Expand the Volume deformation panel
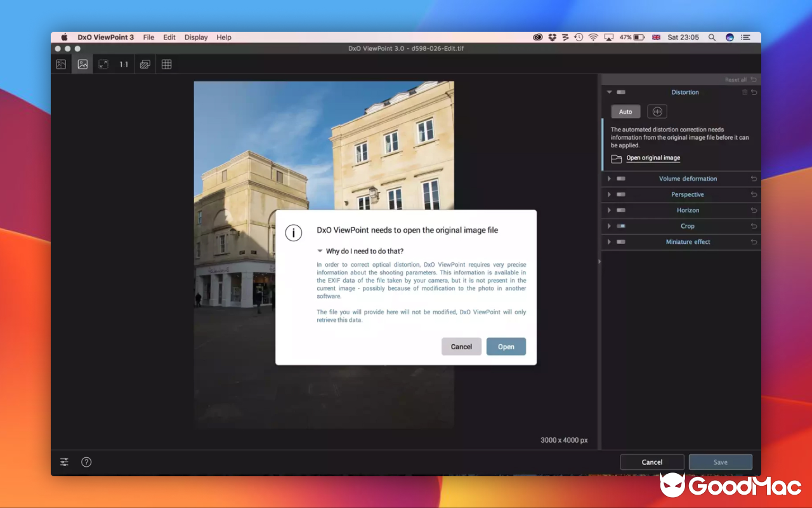Viewport: 812px width, 508px height. point(609,179)
